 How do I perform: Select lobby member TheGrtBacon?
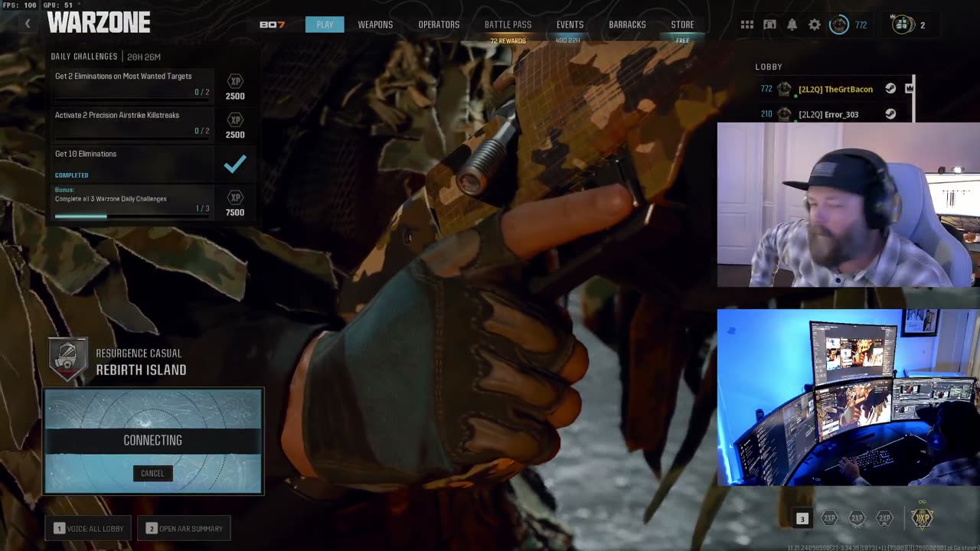coord(835,89)
